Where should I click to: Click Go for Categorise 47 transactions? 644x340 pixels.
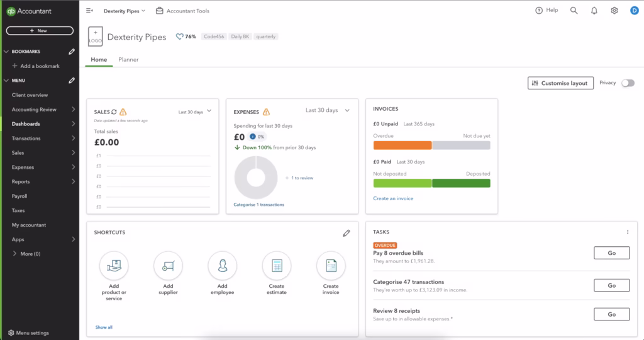(611, 285)
